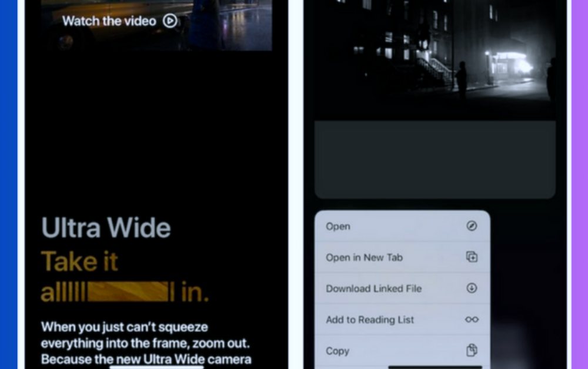Click the copy documents icon

472,351
